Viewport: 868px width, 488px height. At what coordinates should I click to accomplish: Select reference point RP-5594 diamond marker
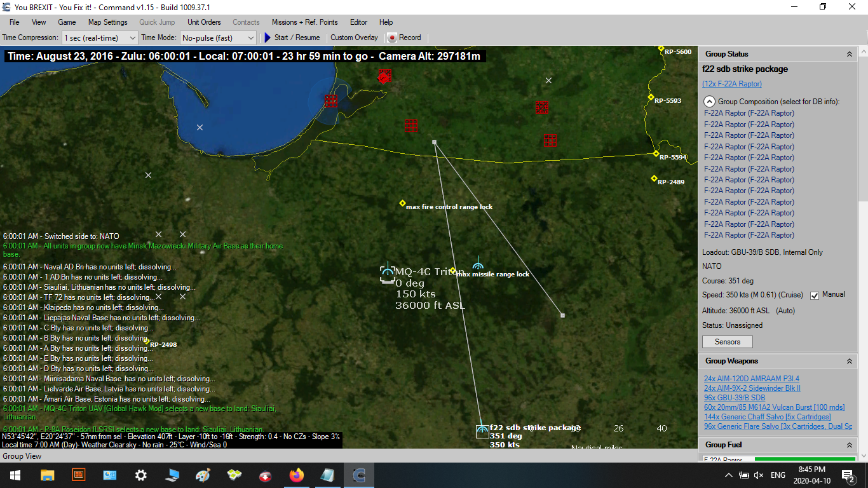tap(656, 154)
